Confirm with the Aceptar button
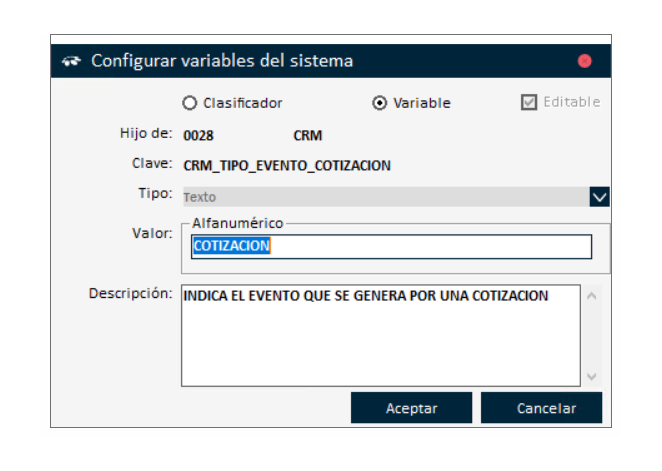Image resolution: width=662 pixels, height=471 pixels. click(412, 408)
